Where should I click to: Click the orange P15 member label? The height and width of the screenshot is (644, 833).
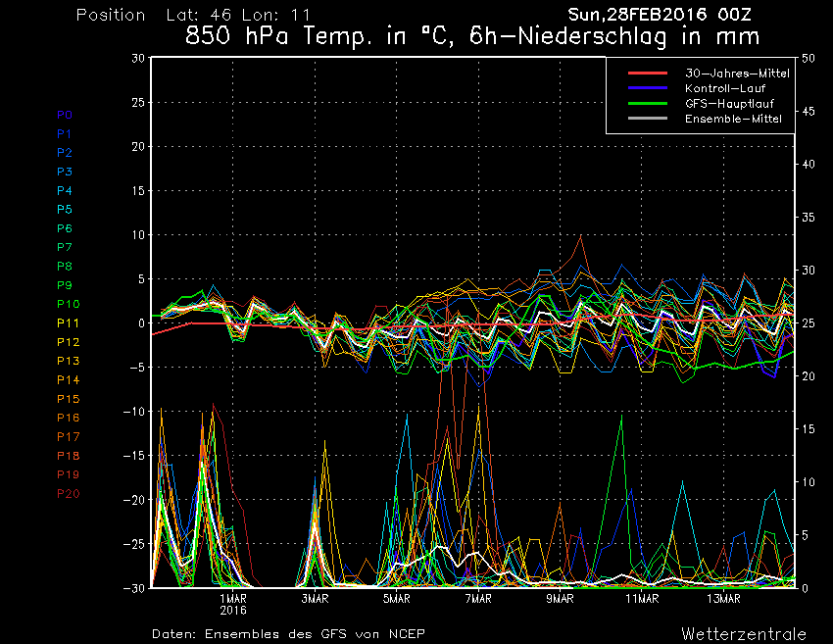pyautogui.click(x=69, y=399)
